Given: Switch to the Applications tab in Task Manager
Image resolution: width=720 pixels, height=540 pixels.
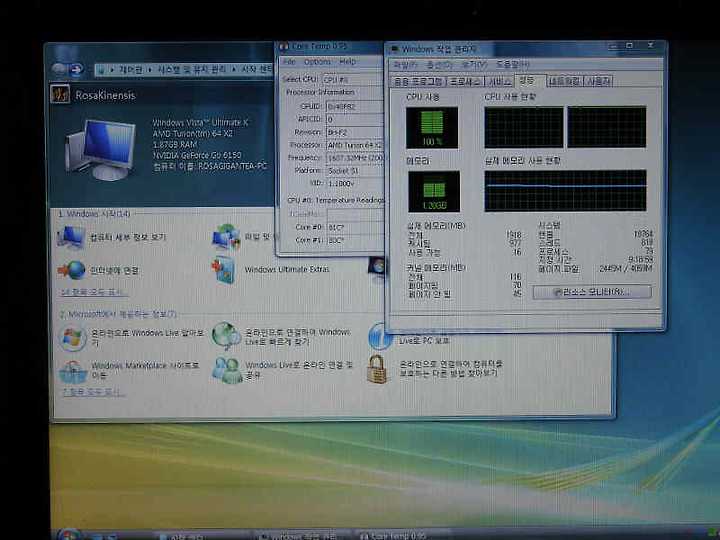Looking at the screenshot, I should click(418, 82).
